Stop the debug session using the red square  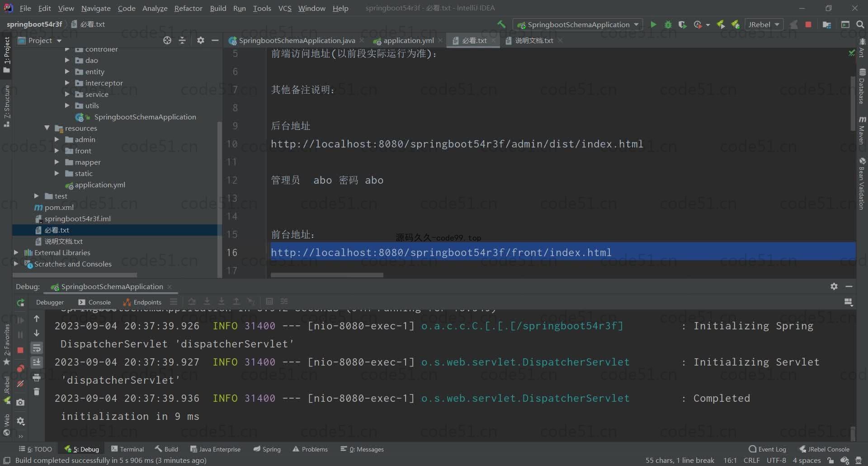point(20,350)
